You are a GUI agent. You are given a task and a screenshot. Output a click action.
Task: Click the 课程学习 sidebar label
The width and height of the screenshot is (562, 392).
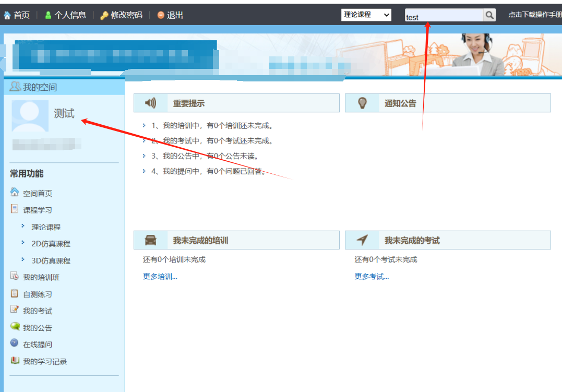pyautogui.click(x=38, y=210)
